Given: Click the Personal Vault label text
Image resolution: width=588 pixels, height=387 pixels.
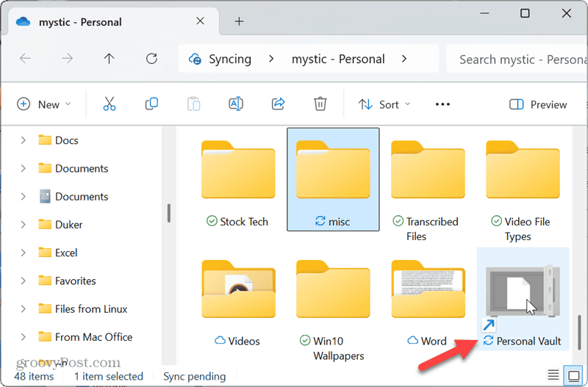Looking at the screenshot, I should 528,341.
